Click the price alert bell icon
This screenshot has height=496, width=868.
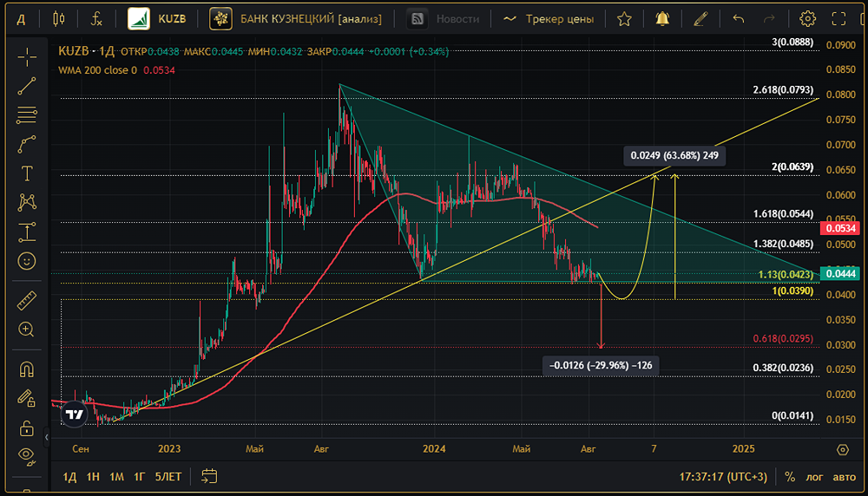pos(662,19)
